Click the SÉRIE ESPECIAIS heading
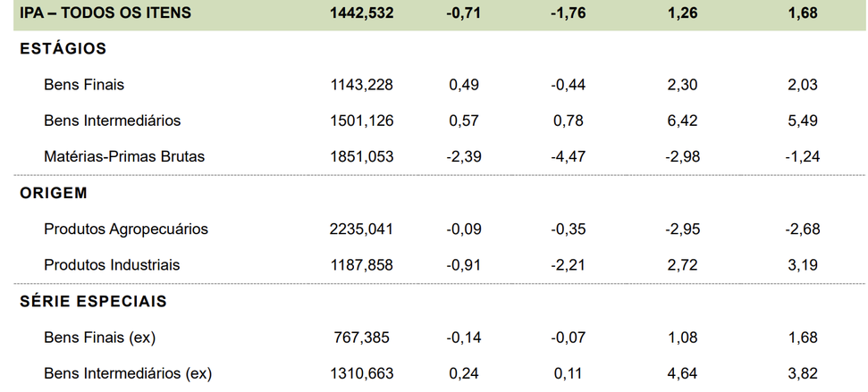This screenshot has height=392, width=868. [x=94, y=301]
